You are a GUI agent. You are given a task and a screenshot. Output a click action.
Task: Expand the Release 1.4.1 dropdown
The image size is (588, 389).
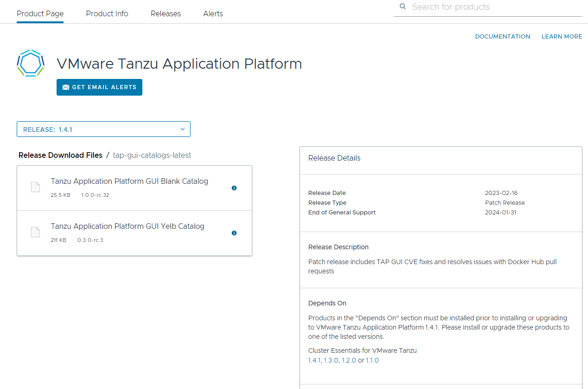click(x=103, y=130)
